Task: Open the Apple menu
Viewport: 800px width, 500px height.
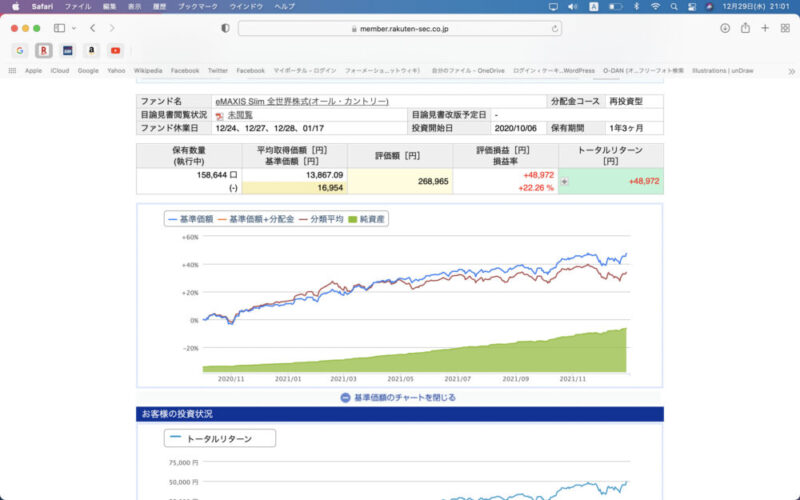Action: click(16, 7)
